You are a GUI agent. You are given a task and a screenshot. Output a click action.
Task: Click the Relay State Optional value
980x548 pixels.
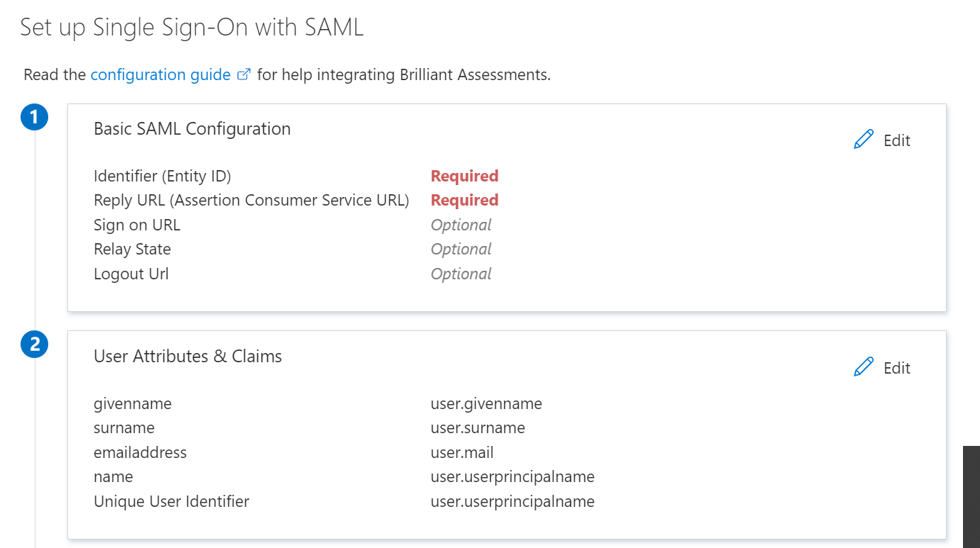click(461, 249)
